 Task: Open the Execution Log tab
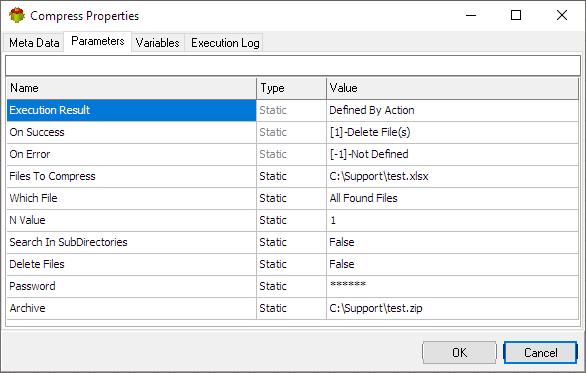[x=225, y=43]
